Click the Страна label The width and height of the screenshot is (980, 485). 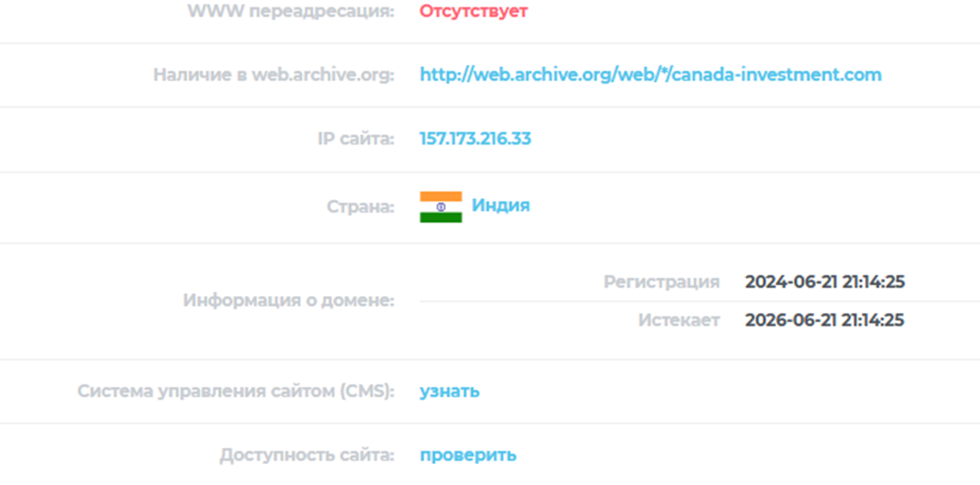pyautogui.click(x=360, y=207)
